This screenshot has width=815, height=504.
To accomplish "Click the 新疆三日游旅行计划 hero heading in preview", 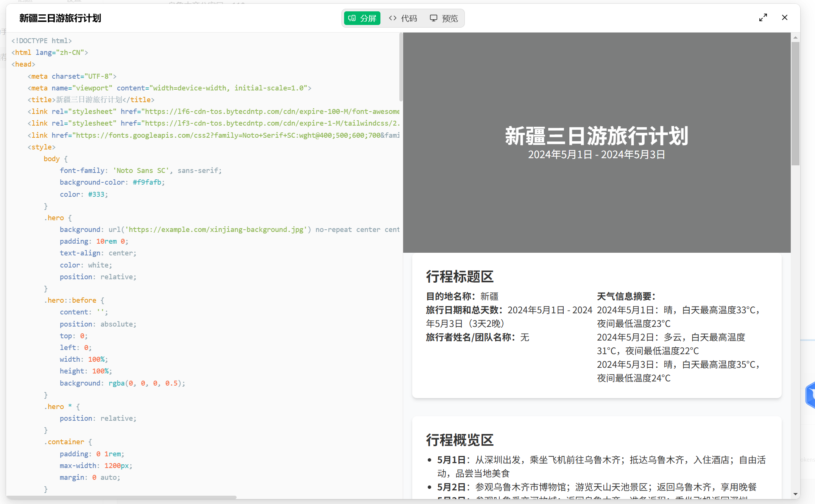I will point(597,136).
